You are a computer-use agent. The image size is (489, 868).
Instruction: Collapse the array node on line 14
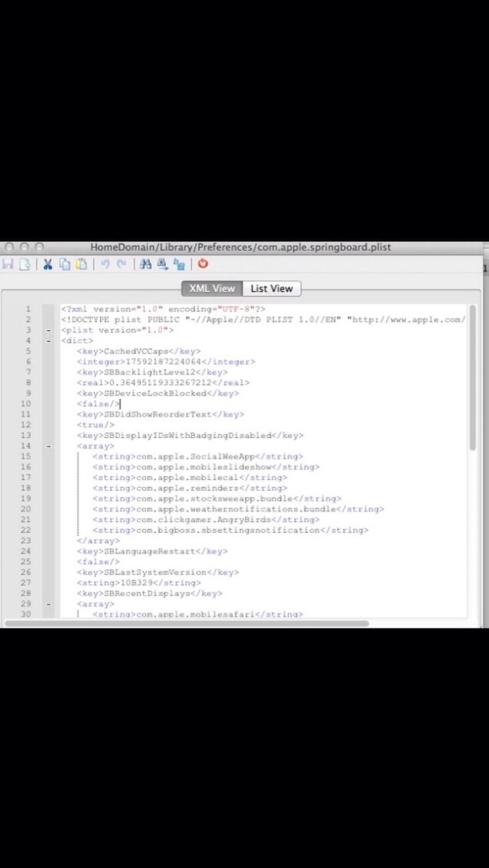48,446
